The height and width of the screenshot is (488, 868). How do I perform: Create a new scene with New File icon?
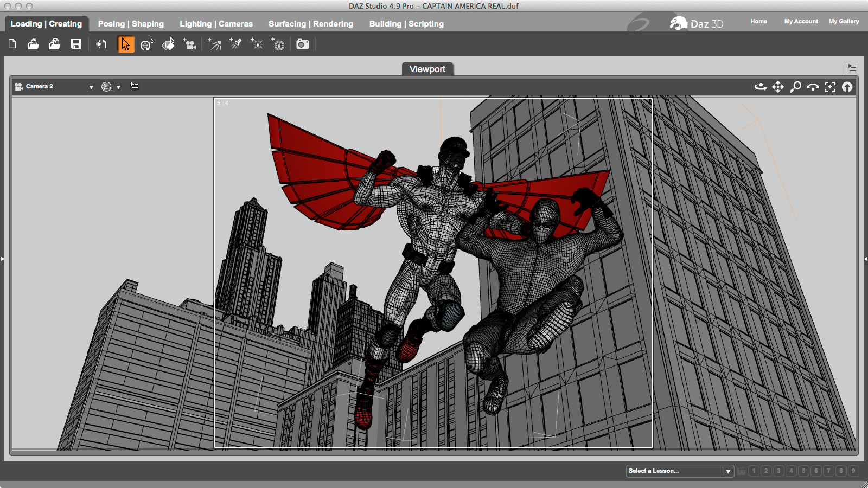click(12, 44)
